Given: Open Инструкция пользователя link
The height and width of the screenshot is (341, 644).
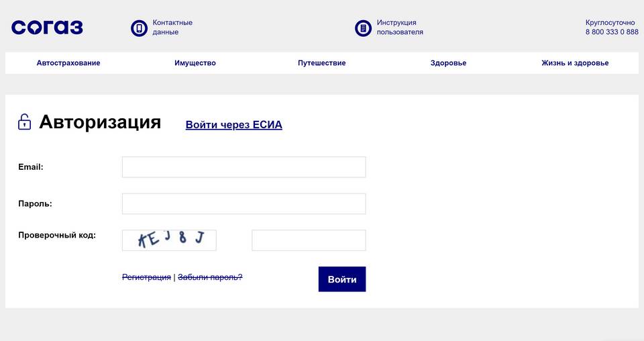Looking at the screenshot, I should [400, 28].
